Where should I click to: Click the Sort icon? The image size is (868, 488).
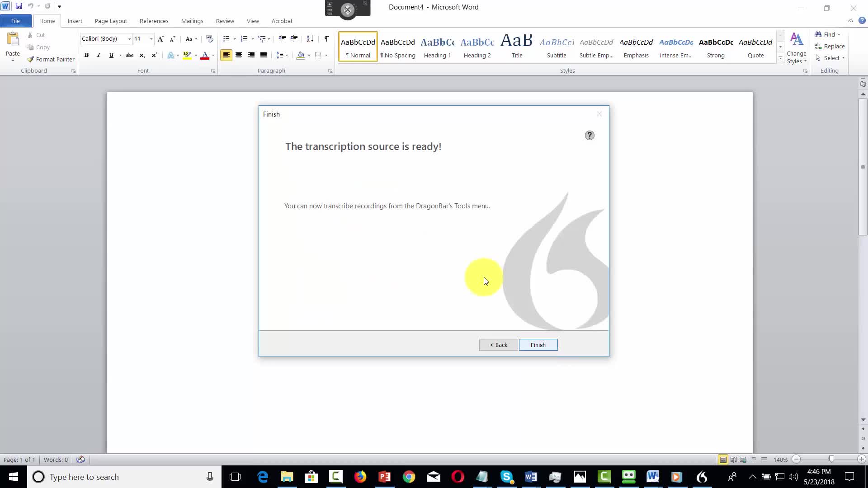coord(310,39)
